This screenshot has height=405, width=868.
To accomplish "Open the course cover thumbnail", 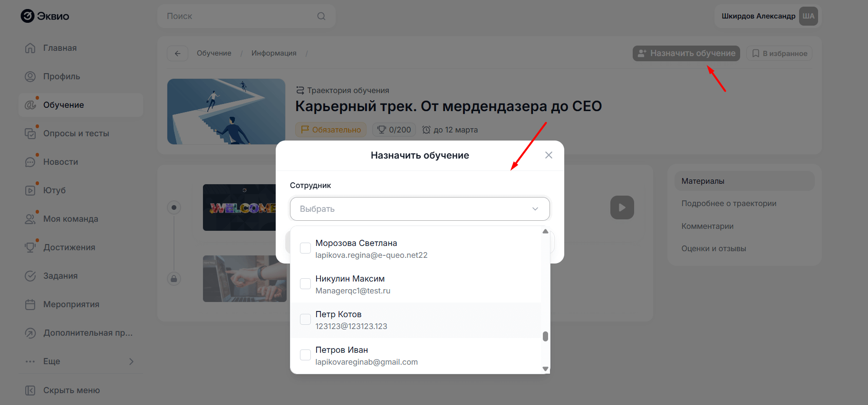I will [x=226, y=112].
